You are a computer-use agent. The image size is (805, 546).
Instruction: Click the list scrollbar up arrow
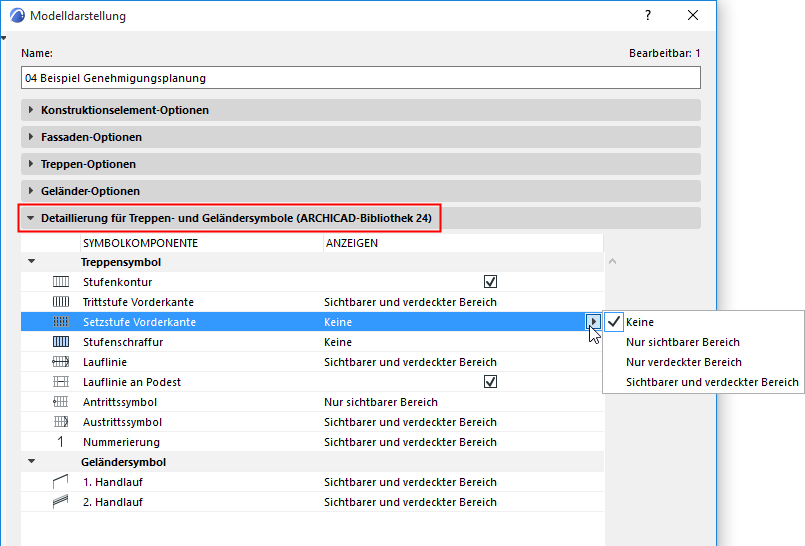tap(613, 261)
